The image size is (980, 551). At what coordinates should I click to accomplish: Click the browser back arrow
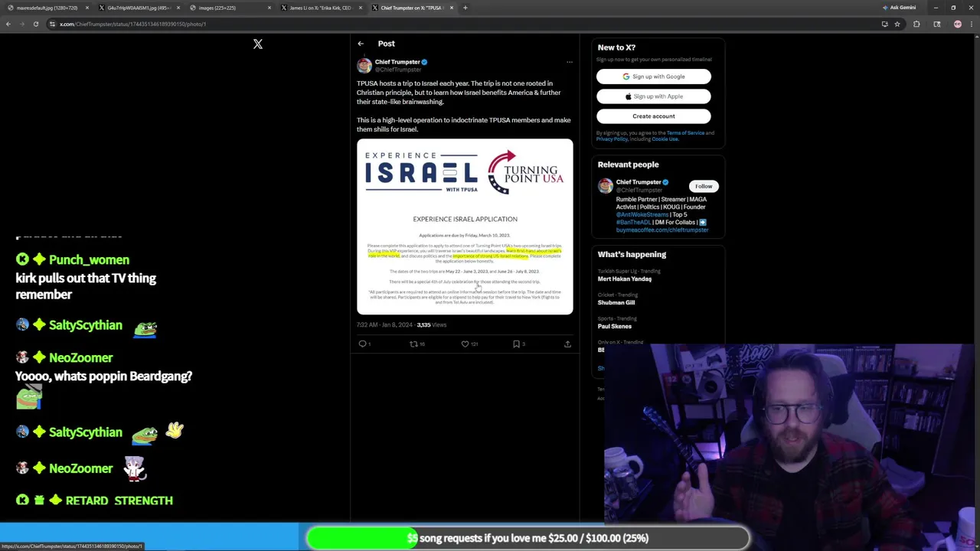coord(8,24)
